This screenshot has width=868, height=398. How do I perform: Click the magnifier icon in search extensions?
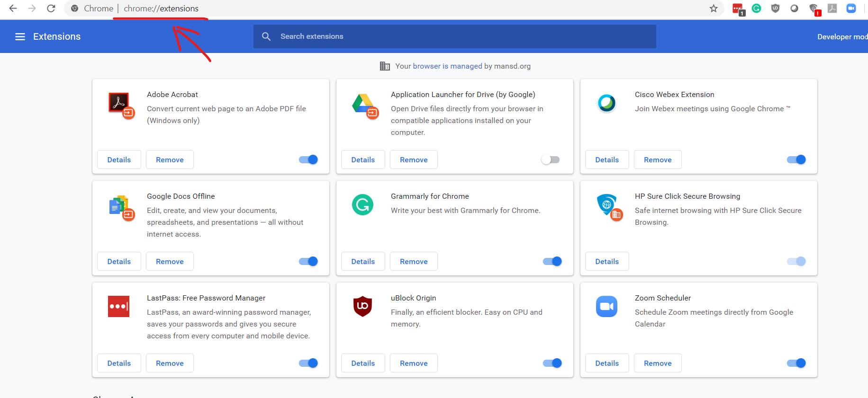(266, 36)
